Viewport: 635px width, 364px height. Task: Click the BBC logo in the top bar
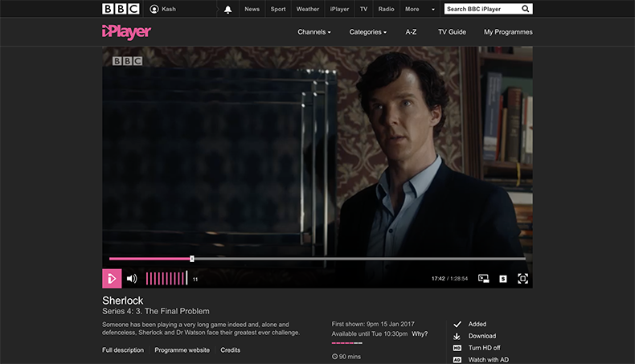pyautogui.click(x=121, y=9)
